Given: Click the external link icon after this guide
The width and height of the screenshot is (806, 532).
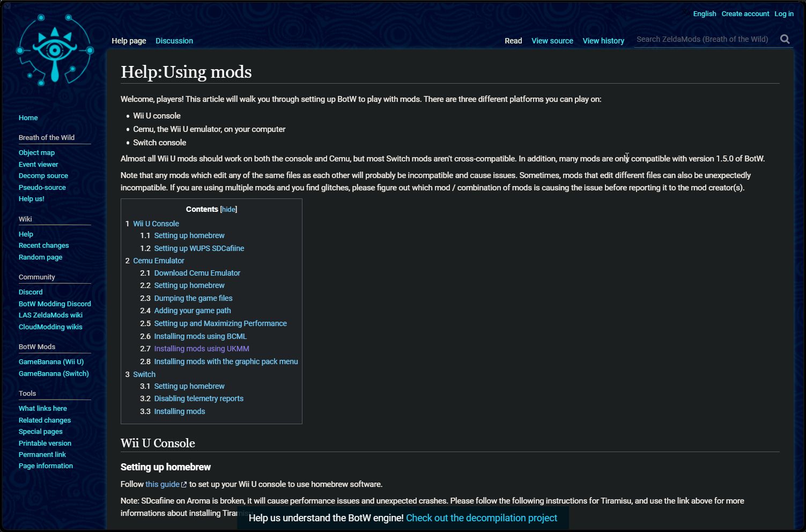Looking at the screenshot, I should [184, 485].
